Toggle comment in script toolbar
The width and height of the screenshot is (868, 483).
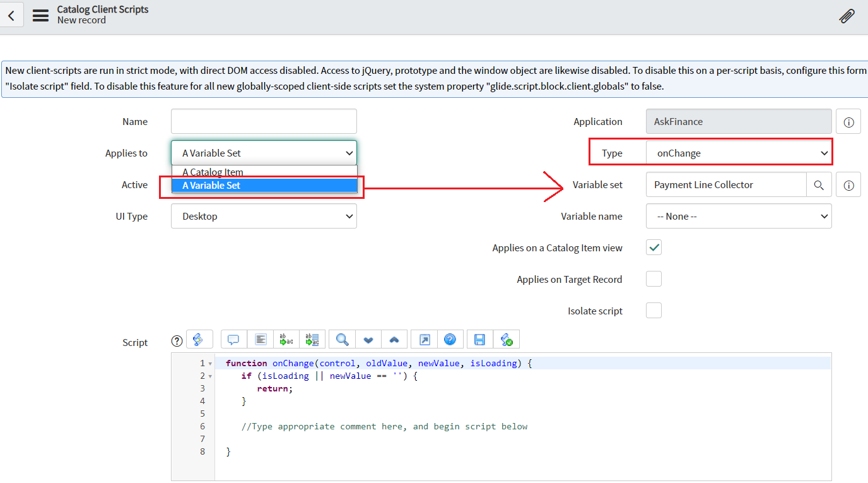pyautogui.click(x=233, y=340)
